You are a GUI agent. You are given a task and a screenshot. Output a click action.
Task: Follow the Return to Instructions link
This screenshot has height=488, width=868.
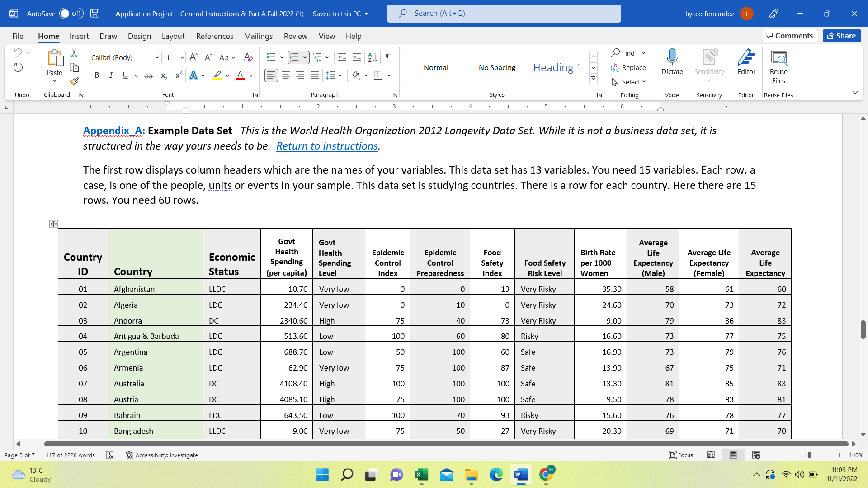point(327,146)
